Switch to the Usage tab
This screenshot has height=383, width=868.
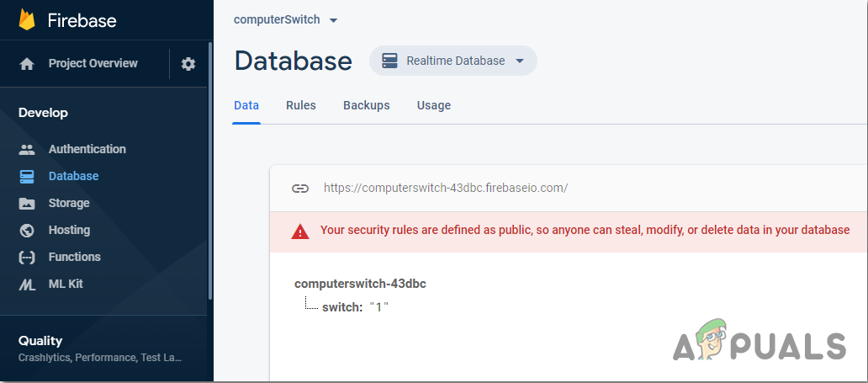point(434,105)
